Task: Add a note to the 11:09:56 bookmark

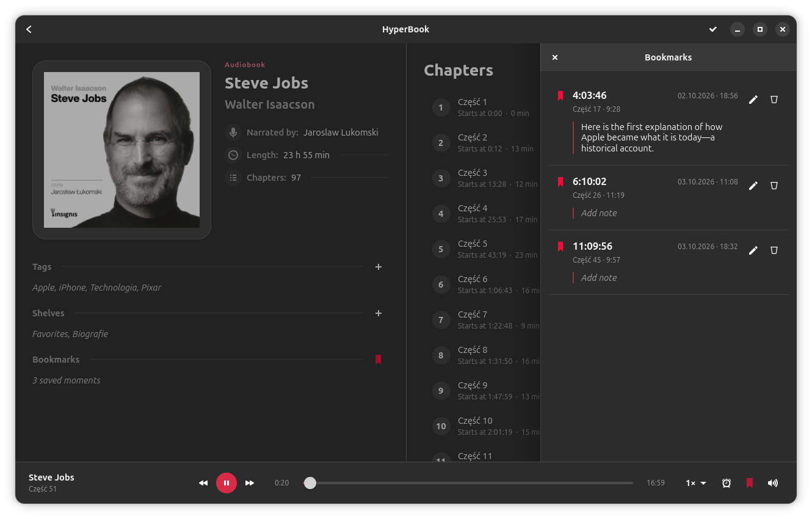Action: pos(599,278)
